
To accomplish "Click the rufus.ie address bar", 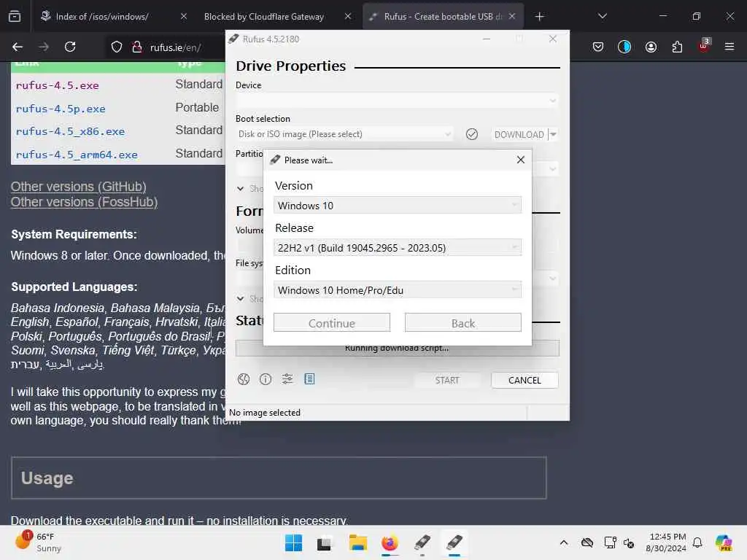I will pyautogui.click(x=175, y=47).
